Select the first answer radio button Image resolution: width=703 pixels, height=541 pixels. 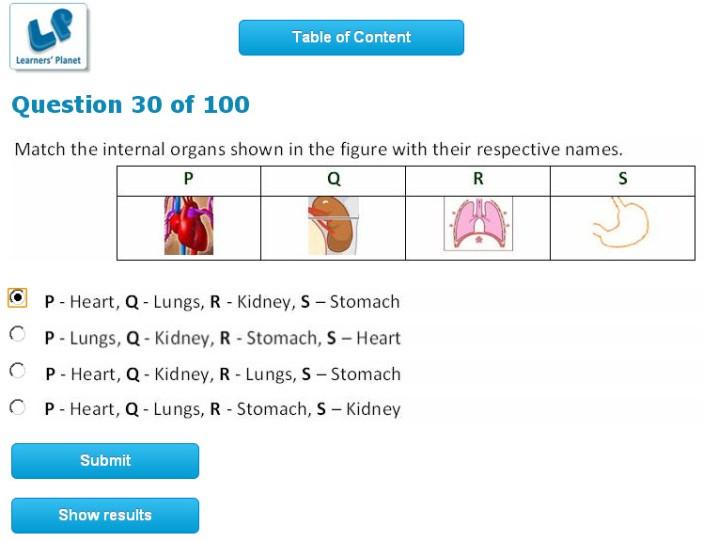click(17, 298)
